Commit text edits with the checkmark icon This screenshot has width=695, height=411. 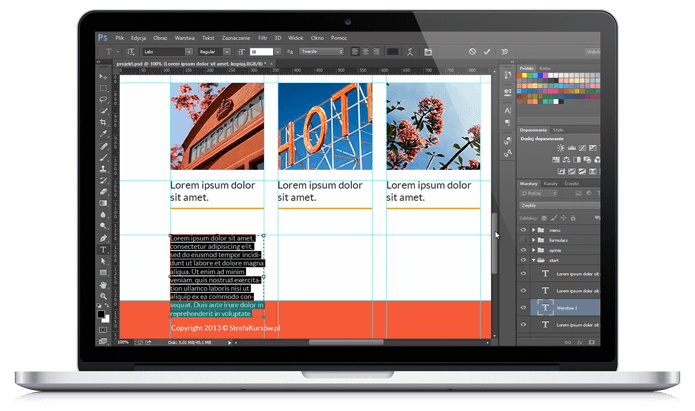[487, 50]
